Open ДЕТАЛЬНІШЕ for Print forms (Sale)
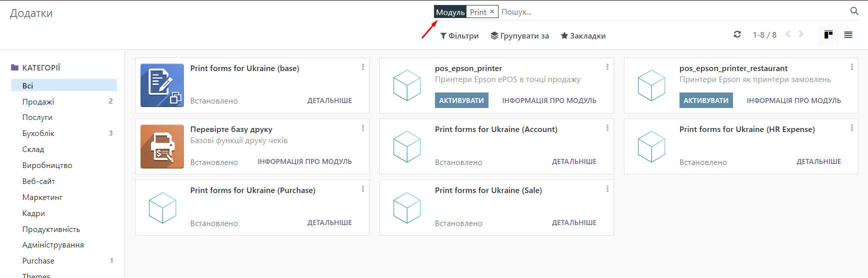 coord(573,223)
